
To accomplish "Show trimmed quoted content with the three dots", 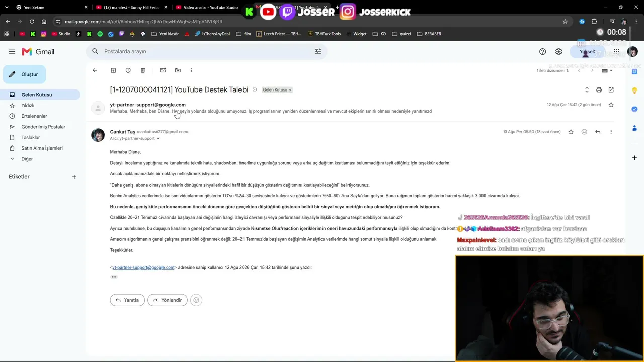I will pos(114,277).
